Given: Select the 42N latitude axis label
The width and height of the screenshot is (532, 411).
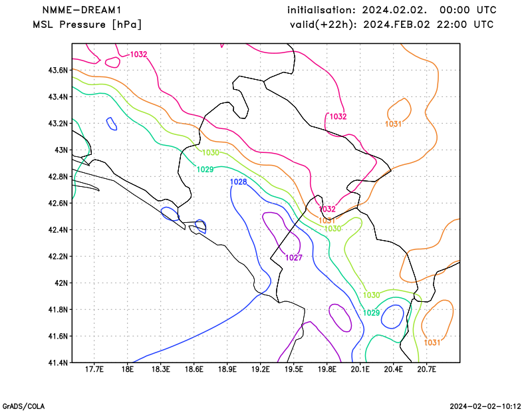Looking at the screenshot, I should click(61, 283).
